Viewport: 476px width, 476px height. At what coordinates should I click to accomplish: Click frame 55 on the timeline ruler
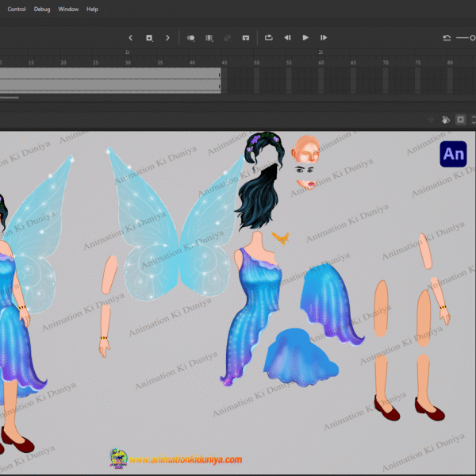pyautogui.click(x=289, y=63)
